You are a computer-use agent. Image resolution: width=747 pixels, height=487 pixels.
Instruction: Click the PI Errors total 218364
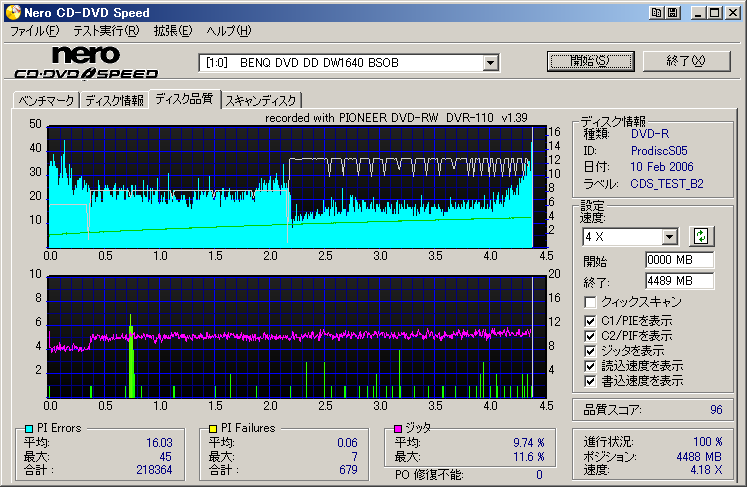click(x=154, y=470)
